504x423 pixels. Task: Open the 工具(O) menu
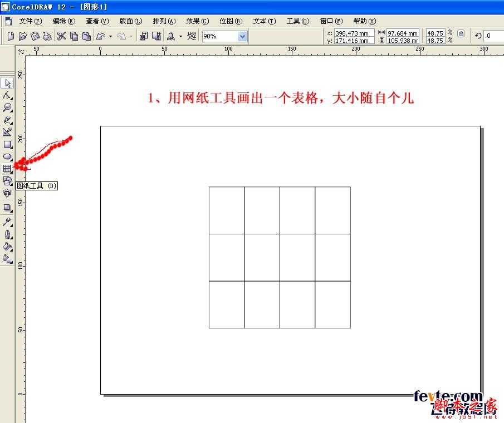click(298, 21)
